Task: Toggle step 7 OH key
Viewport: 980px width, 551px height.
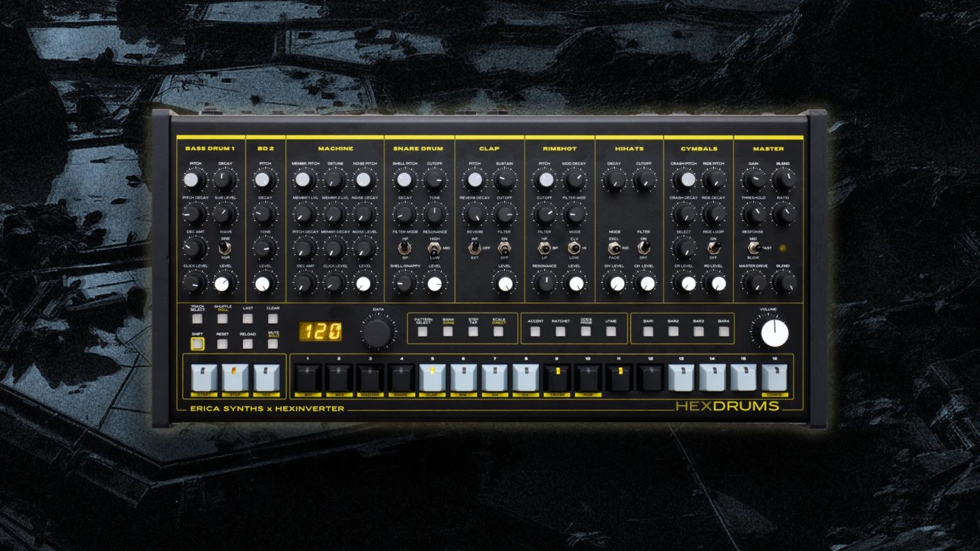Action: coord(495,378)
